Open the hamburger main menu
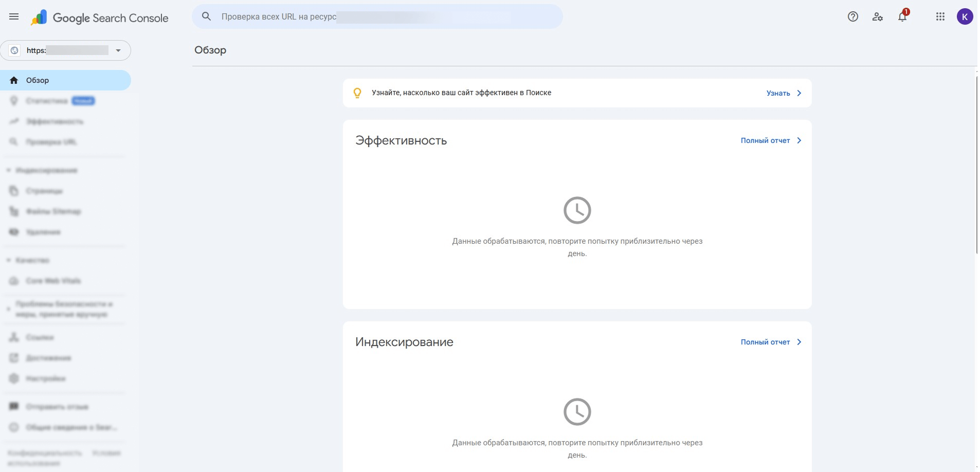Viewport: 980px width, 472px height. (14, 17)
